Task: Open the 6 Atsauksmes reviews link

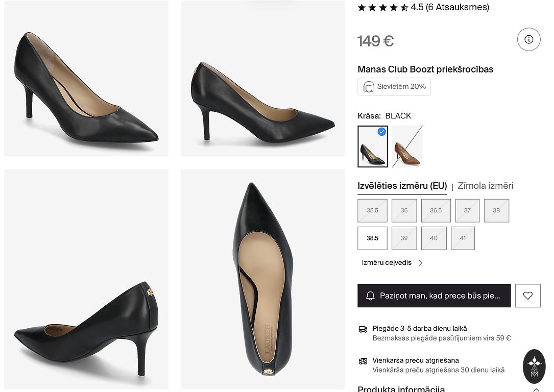Action: 457,7
